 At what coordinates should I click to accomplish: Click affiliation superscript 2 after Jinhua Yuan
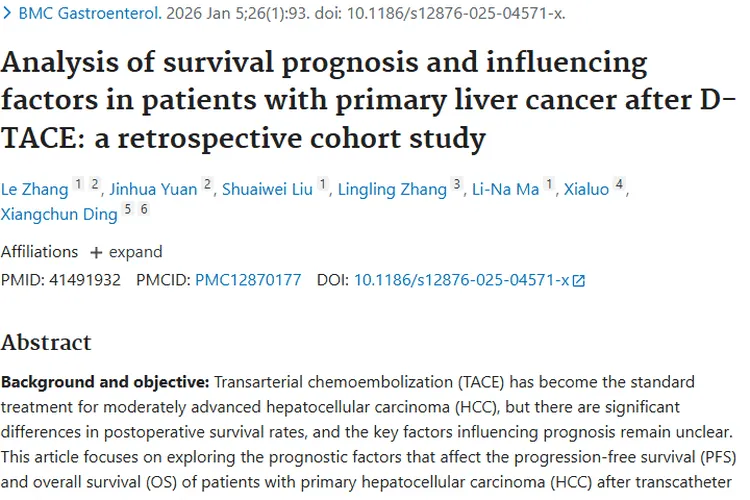click(x=207, y=185)
